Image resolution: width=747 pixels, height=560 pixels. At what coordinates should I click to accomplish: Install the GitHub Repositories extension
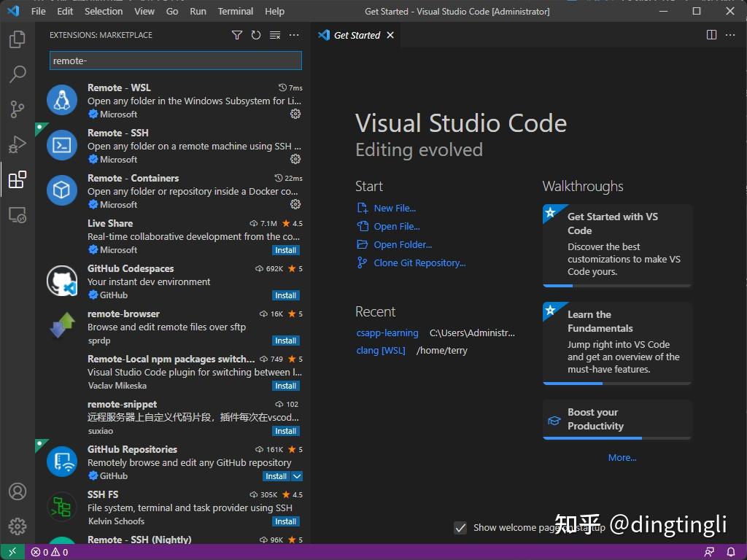(276, 476)
